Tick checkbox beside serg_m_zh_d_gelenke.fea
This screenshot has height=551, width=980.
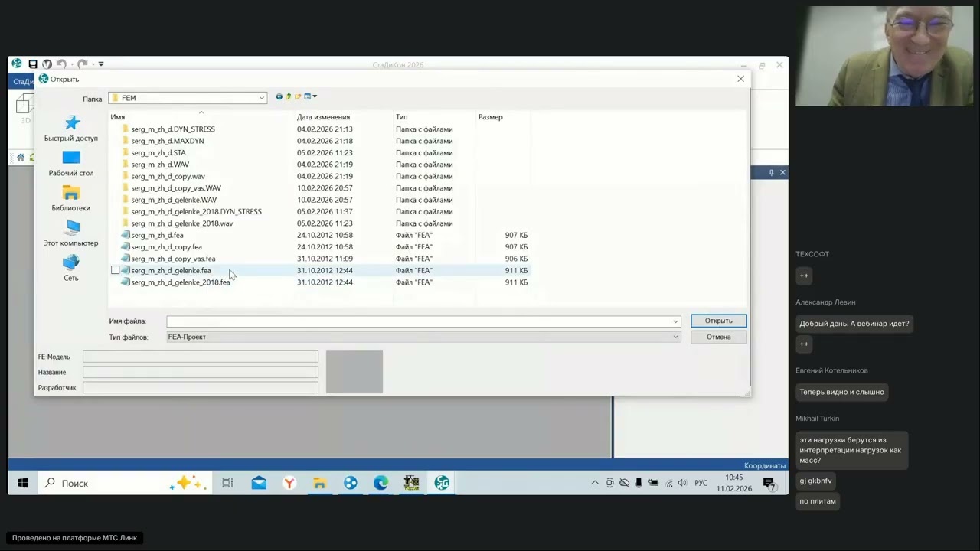click(116, 271)
